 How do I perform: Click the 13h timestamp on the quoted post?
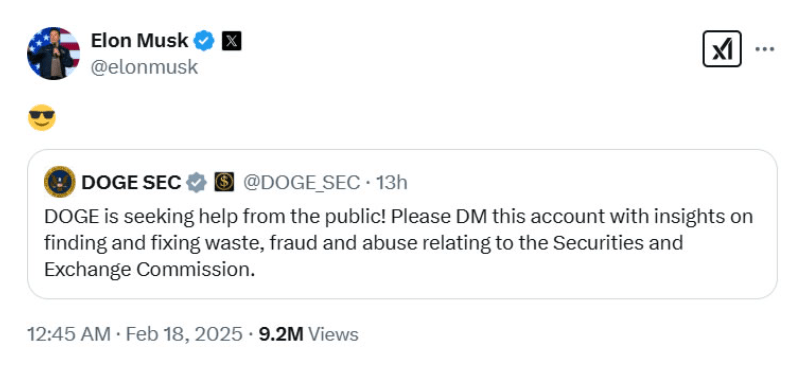(392, 182)
